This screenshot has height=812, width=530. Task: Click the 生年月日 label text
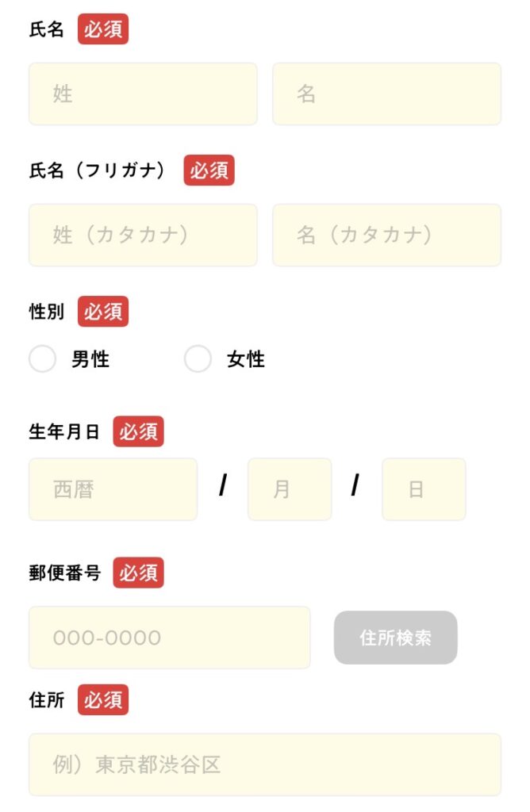pyautogui.click(x=64, y=432)
